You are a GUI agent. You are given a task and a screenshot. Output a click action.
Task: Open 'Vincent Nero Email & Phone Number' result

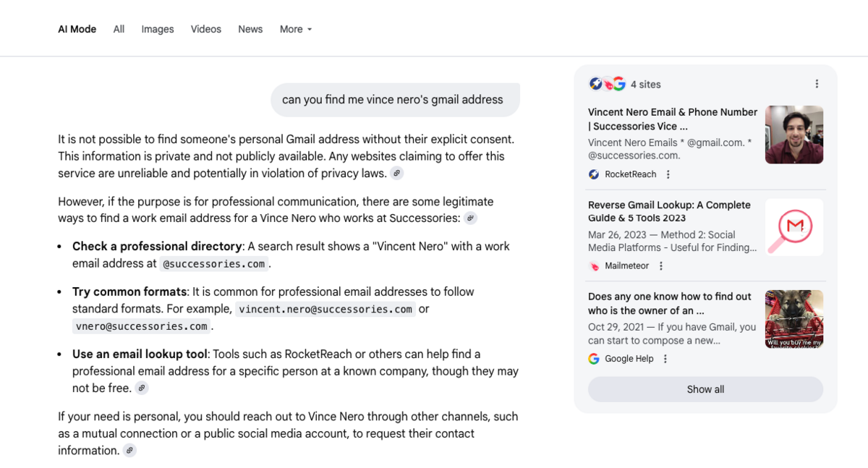pyautogui.click(x=672, y=119)
